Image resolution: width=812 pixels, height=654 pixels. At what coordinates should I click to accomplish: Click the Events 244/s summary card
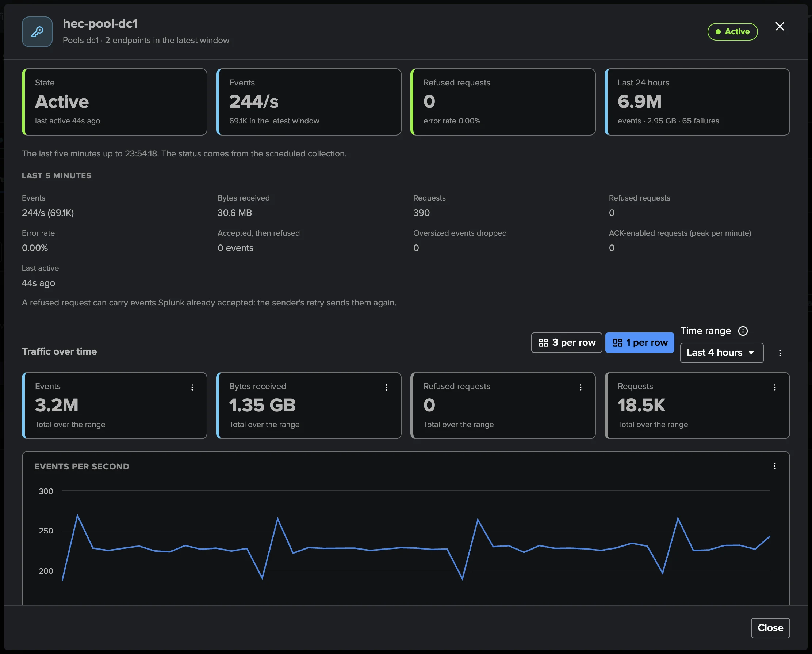click(x=309, y=102)
